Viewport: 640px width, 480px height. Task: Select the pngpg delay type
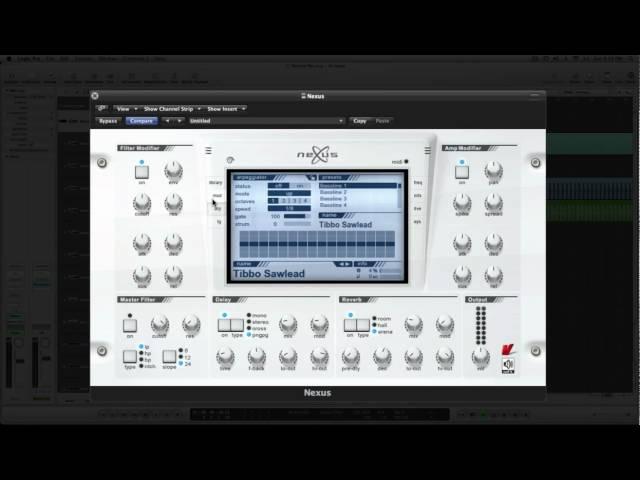click(x=258, y=335)
